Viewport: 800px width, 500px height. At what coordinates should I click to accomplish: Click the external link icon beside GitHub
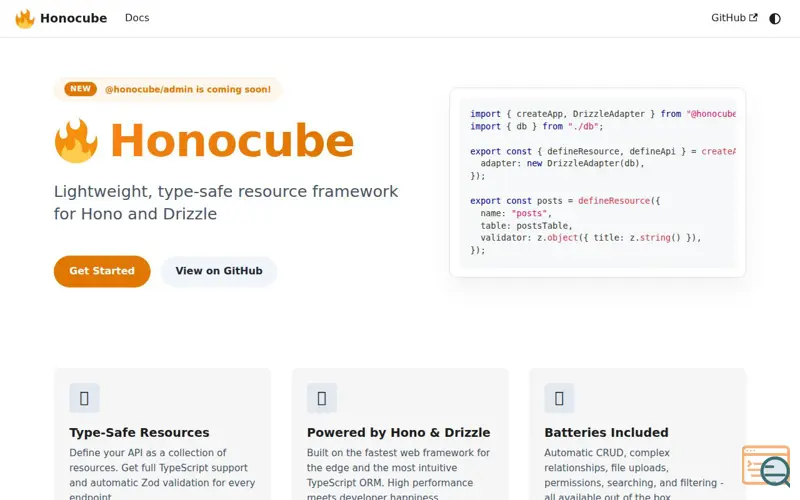[x=753, y=18]
